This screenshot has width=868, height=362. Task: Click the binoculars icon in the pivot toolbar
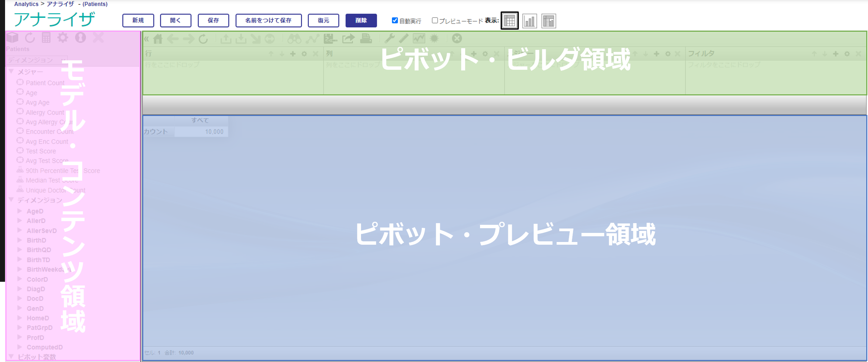294,39
